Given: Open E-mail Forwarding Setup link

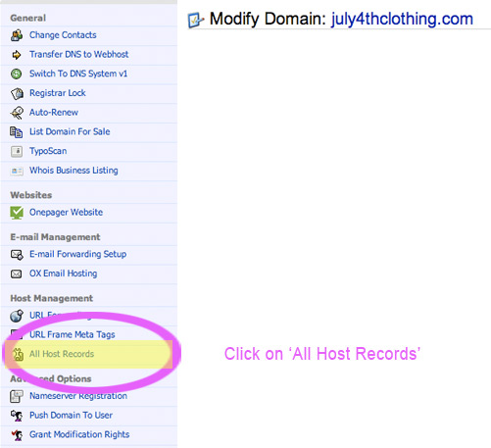Looking at the screenshot, I should [x=77, y=254].
